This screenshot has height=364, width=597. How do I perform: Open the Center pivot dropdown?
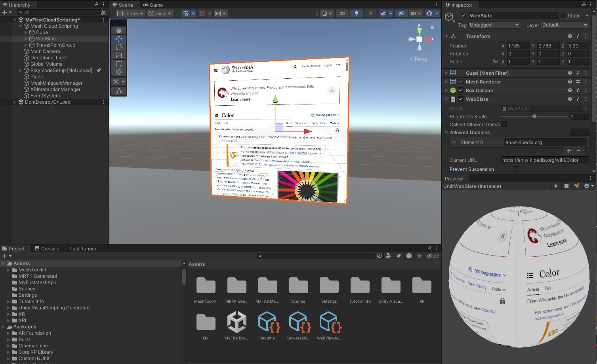coord(130,13)
